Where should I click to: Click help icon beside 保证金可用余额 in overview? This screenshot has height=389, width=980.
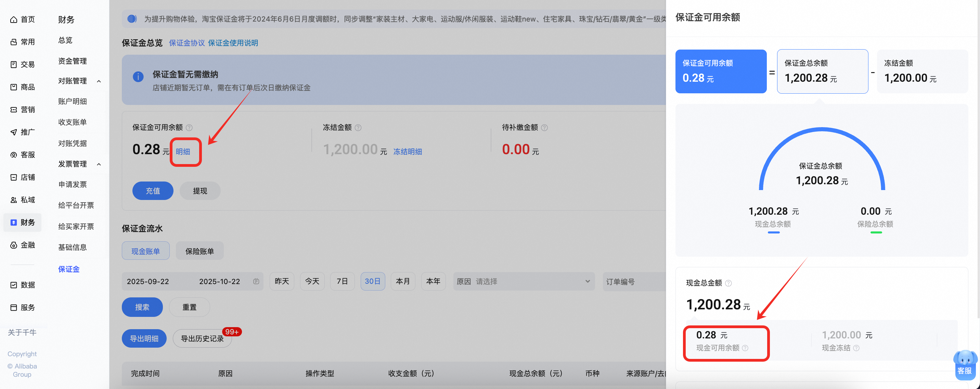tap(189, 128)
